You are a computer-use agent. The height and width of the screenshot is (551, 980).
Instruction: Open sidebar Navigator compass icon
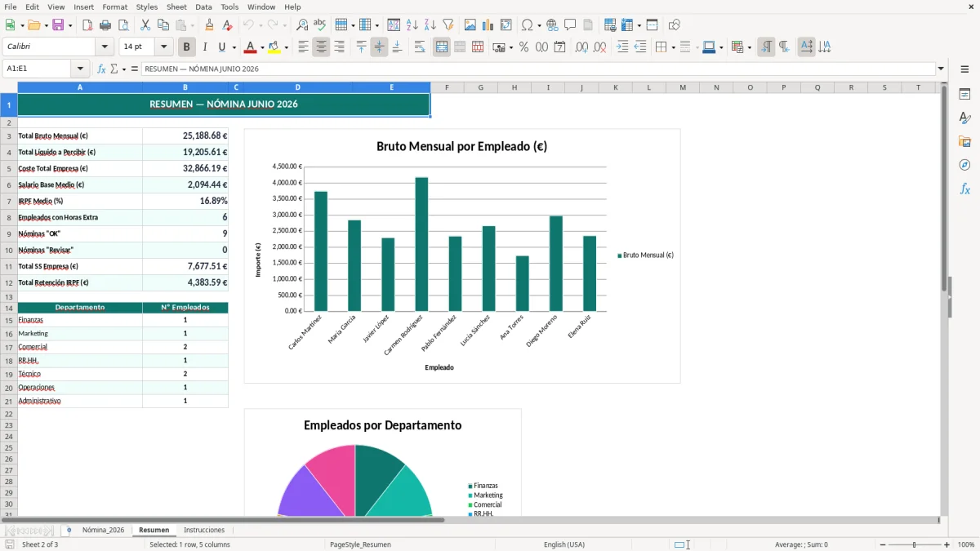[964, 165]
